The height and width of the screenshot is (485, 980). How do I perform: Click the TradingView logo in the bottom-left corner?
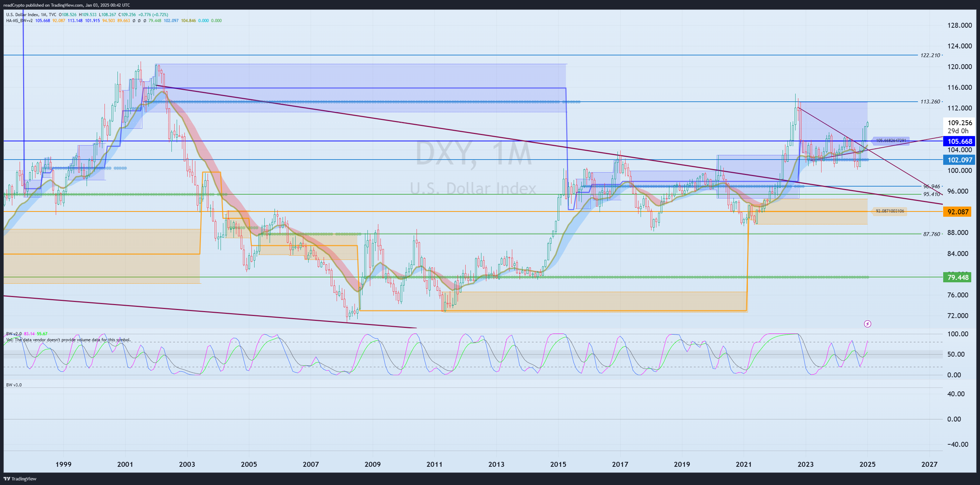20,479
